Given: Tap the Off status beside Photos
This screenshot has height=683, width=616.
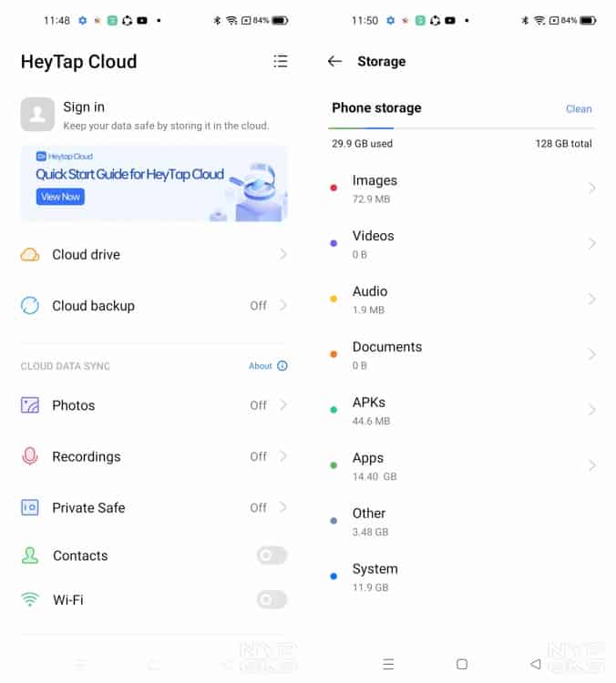Looking at the screenshot, I should point(258,405).
